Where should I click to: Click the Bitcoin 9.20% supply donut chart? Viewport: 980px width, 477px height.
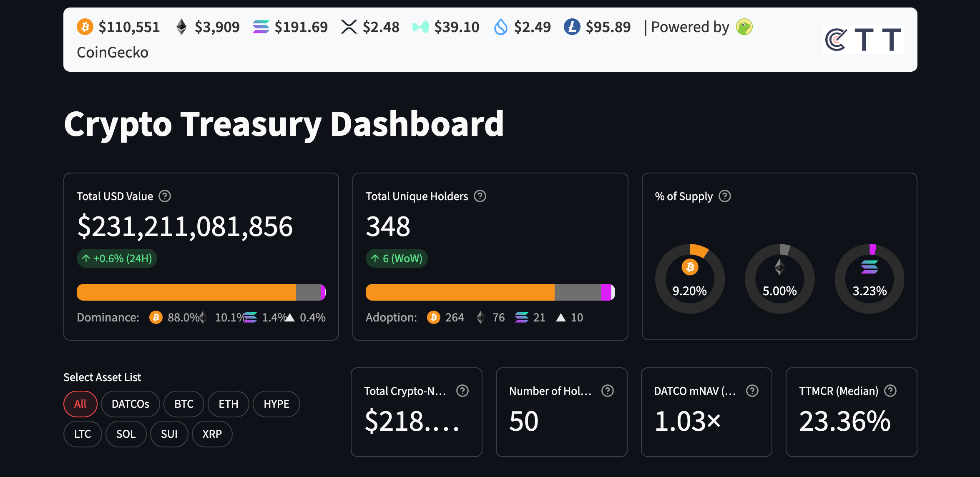tap(690, 279)
